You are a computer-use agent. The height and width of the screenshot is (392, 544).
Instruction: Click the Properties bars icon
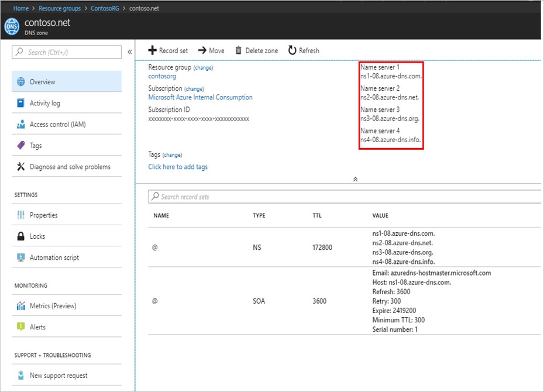point(21,215)
